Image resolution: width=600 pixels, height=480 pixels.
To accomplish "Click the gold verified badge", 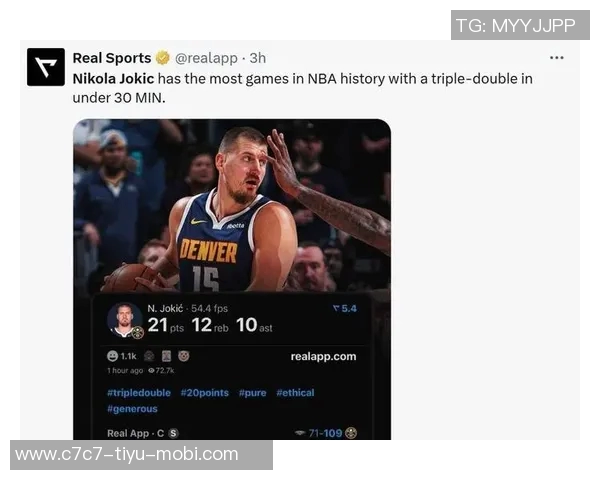I will tap(163, 58).
